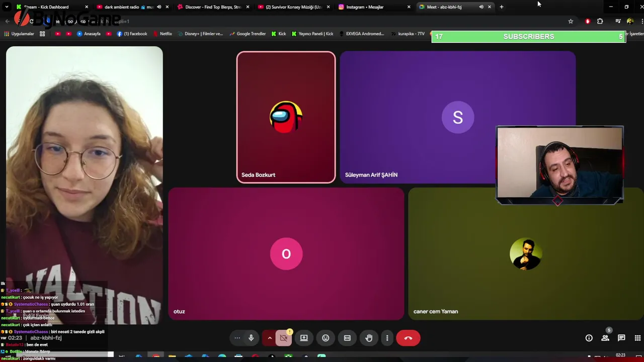Viewport: 644px width, 362px height.
Task: Click the red recording extension icon
Action: [588, 21]
